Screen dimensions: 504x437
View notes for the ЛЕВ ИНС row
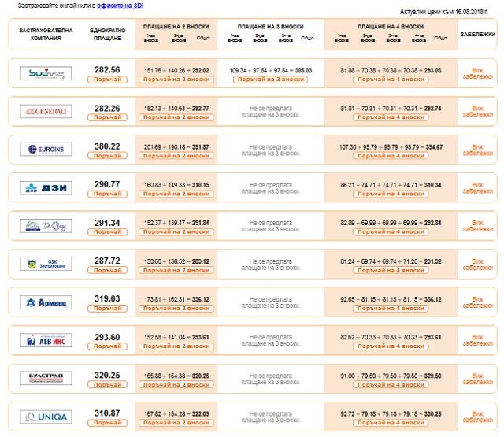pyautogui.click(x=478, y=340)
